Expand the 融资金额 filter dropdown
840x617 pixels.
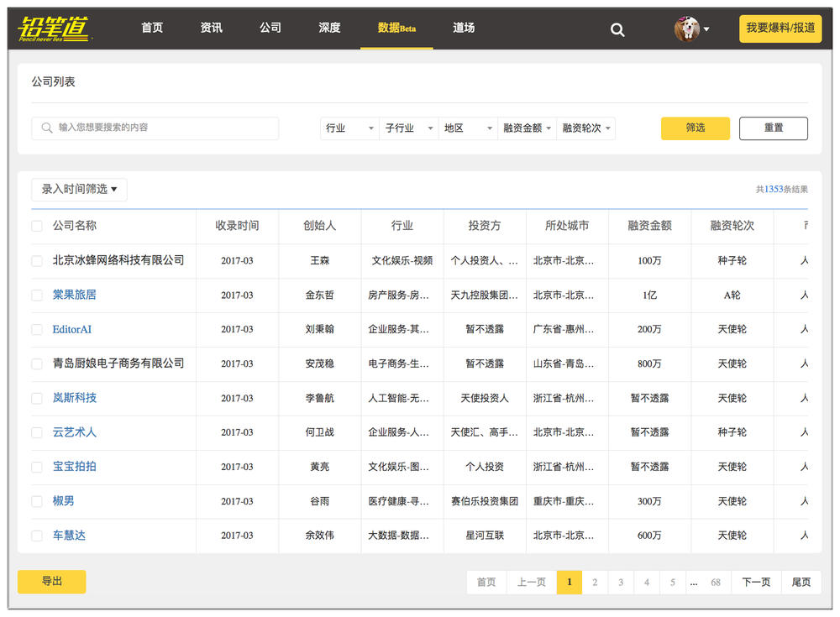tap(527, 128)
